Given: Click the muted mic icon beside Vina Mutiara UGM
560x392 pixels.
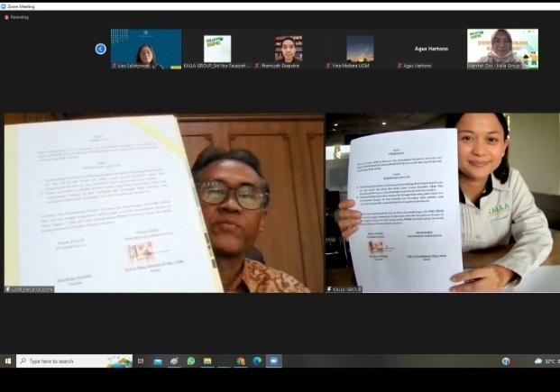Looking at the screenshot, I should 328,66.
